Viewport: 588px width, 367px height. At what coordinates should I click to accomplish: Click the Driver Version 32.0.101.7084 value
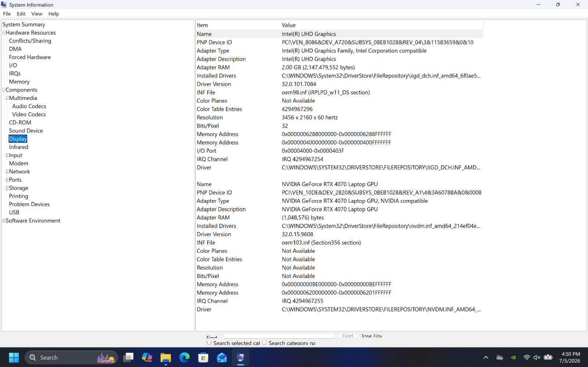coord(299,84)
